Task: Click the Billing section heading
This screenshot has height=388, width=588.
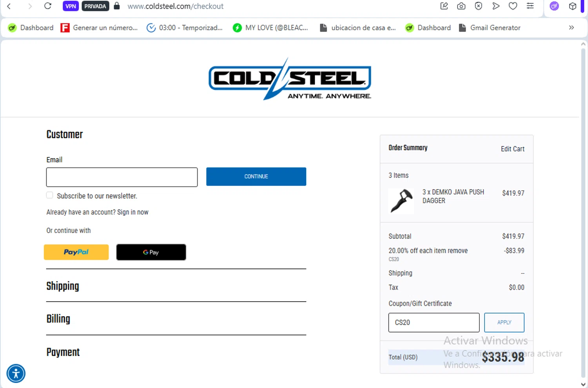Action: 58,319
